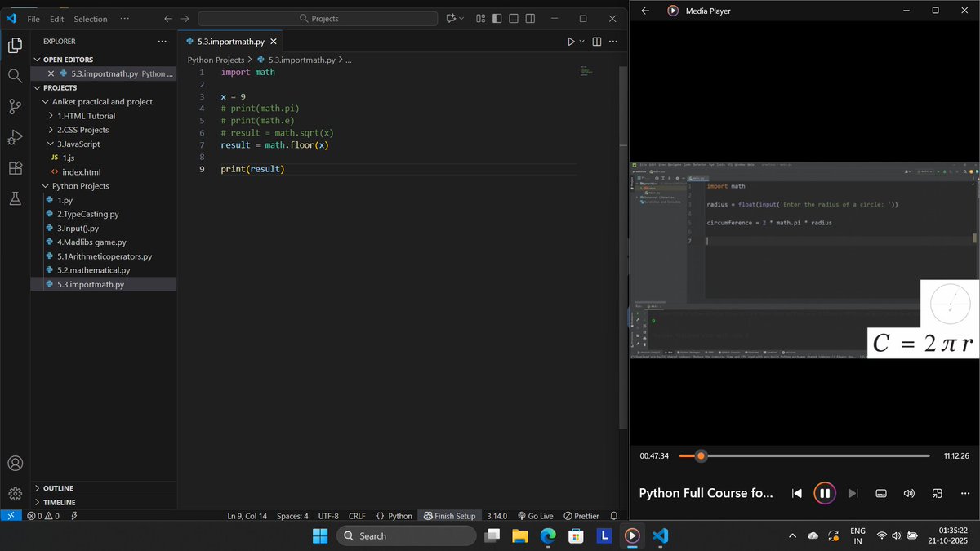Open Run and Debug view
The height and width of the screenshot is (551, 980).
(x=15, y=137)
